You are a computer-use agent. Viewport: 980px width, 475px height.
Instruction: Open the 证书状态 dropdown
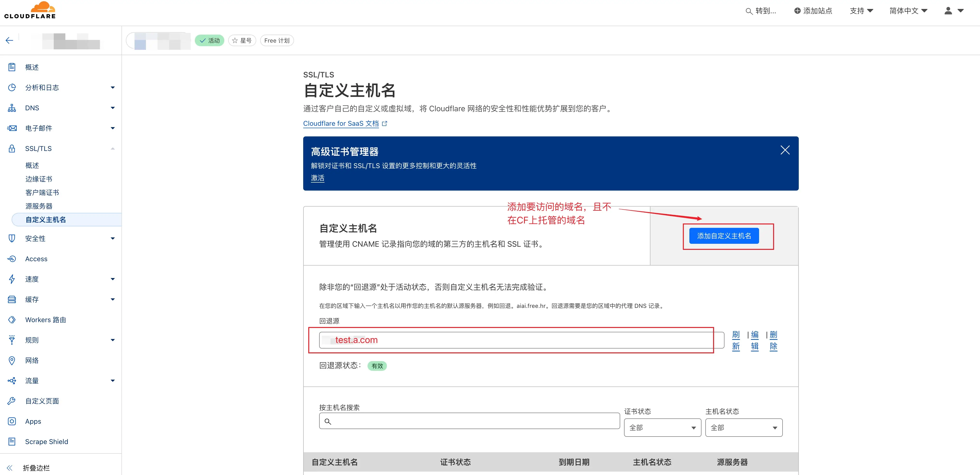[x=662, y=428]
